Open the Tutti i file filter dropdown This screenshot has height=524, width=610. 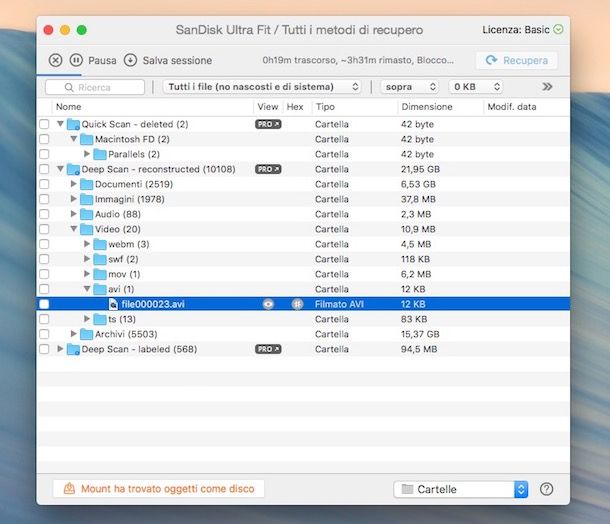pos(262,87)
